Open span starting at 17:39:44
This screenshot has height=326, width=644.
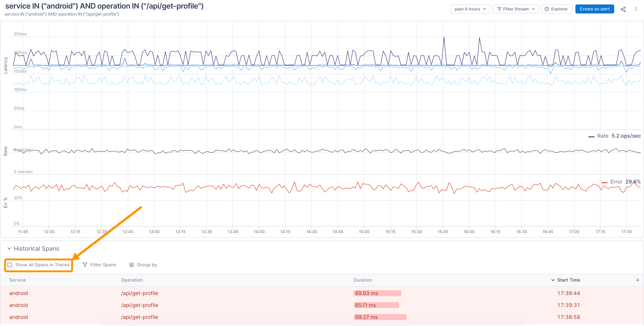click(569, 293)
